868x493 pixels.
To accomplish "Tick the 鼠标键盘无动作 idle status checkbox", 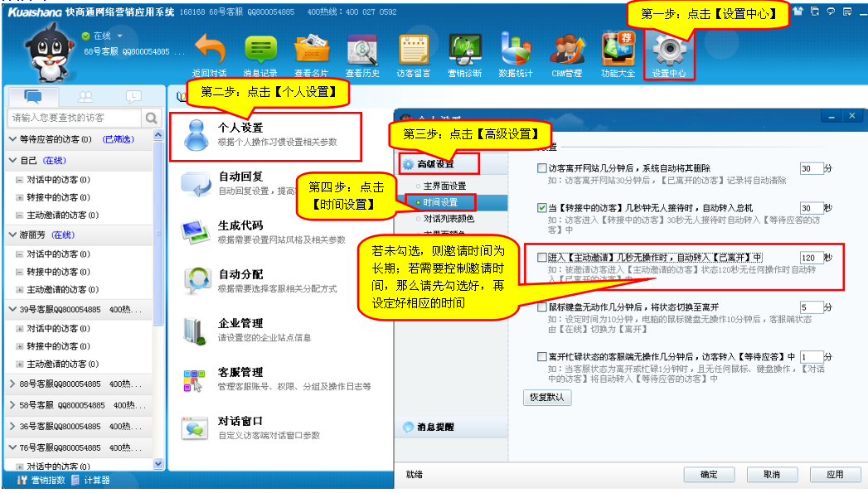I will coord(541,307).
